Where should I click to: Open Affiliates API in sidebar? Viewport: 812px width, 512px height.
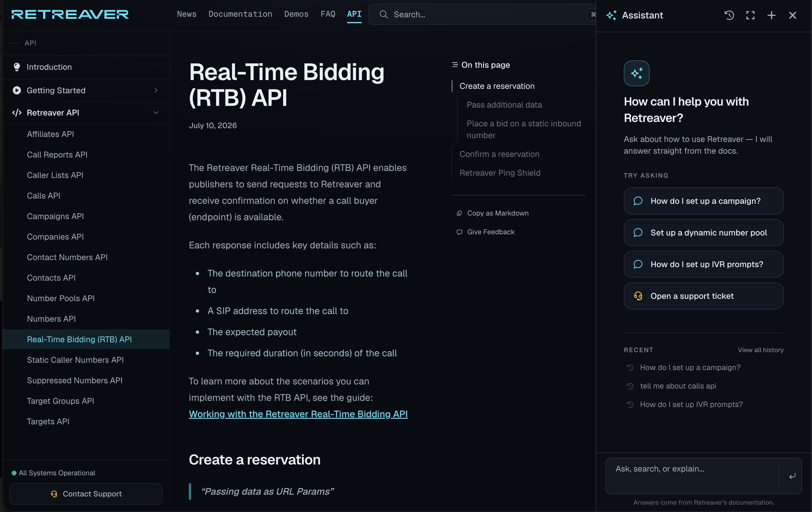tap(50, 134)
